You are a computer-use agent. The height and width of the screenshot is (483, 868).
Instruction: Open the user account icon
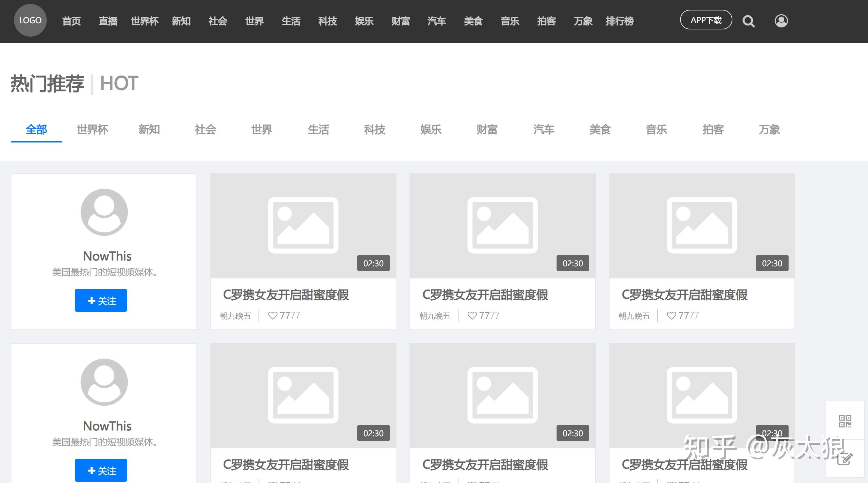pos(781,21)
